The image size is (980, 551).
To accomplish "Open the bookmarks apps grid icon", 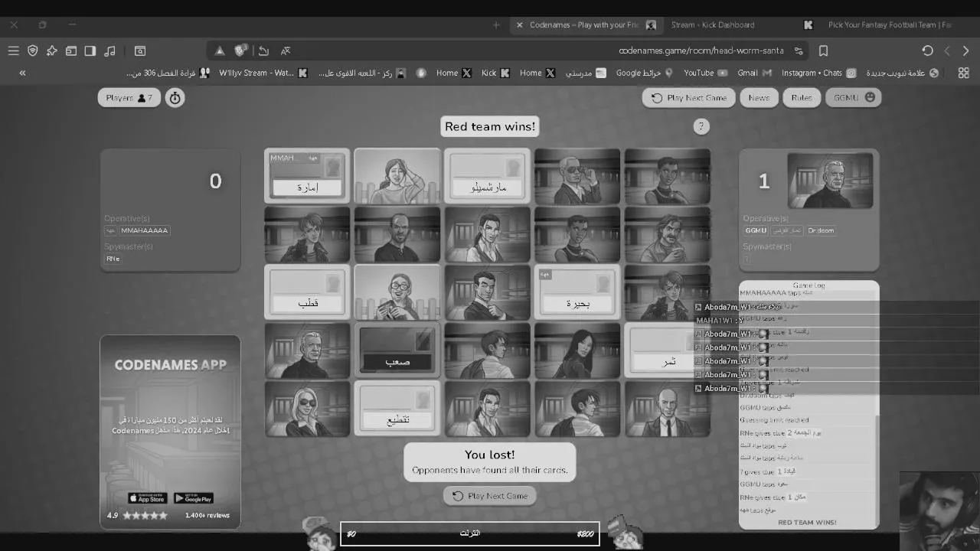I will tap(964, 73).
